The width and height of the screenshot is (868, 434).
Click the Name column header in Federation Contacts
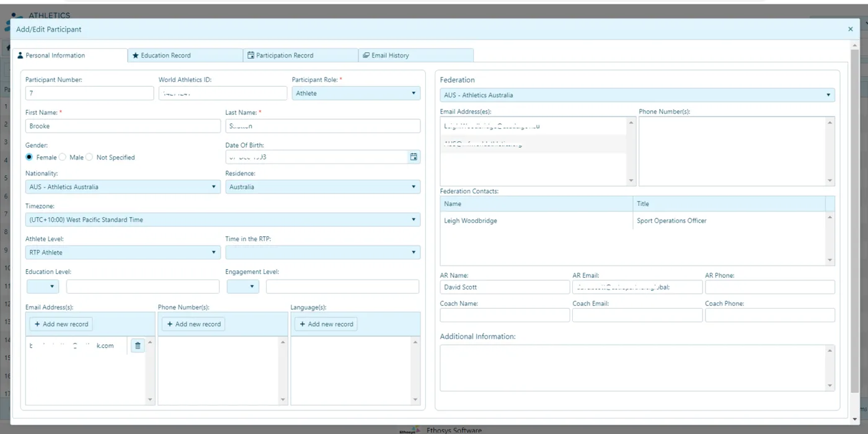(x=537, y=204)
